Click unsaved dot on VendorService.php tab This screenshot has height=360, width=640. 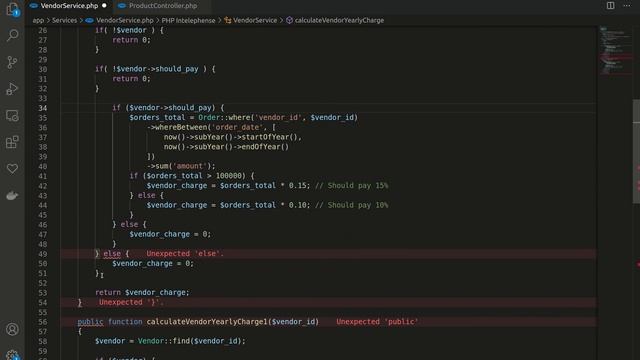point(104,6)
